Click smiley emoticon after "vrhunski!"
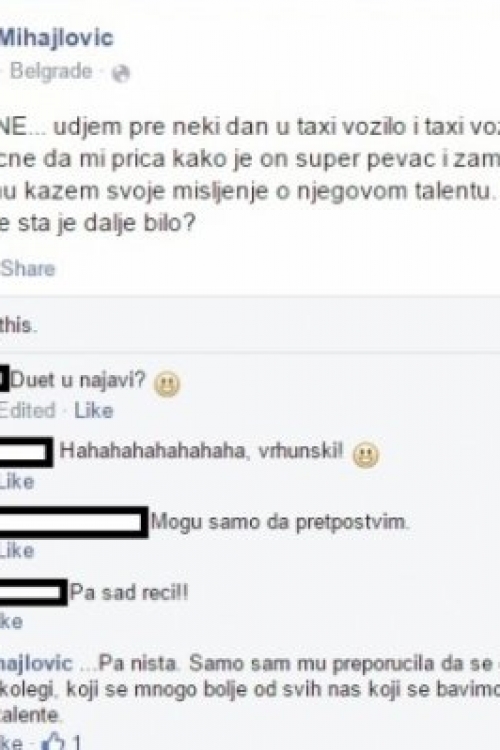The image size is (500, 750). click(x=366, y=453)
